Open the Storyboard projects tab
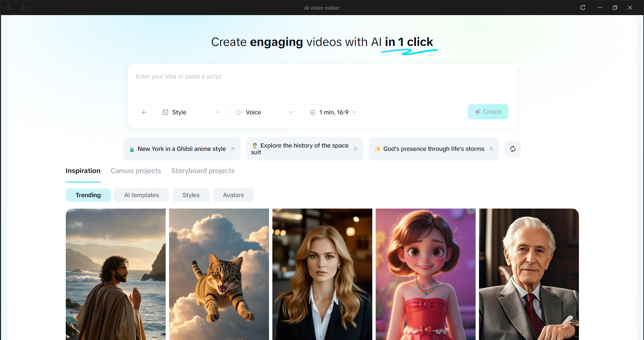Viewport: 644px width, 340px height. (203, 171)
